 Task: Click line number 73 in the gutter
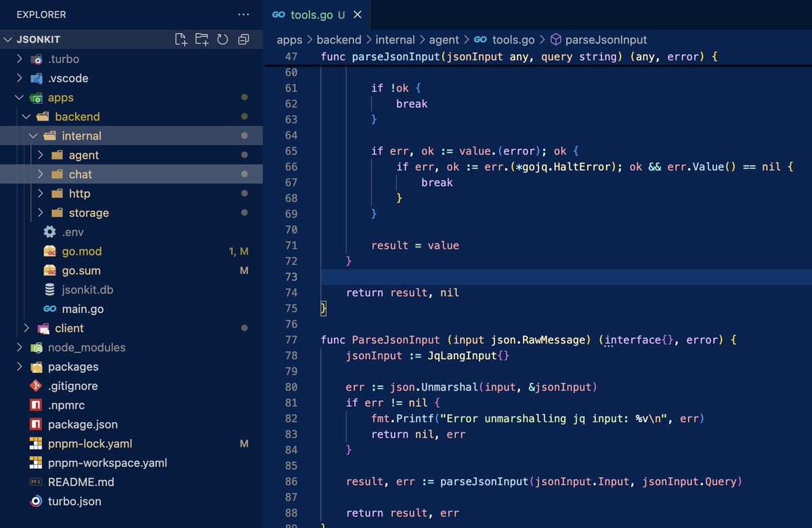coord(291,277)
